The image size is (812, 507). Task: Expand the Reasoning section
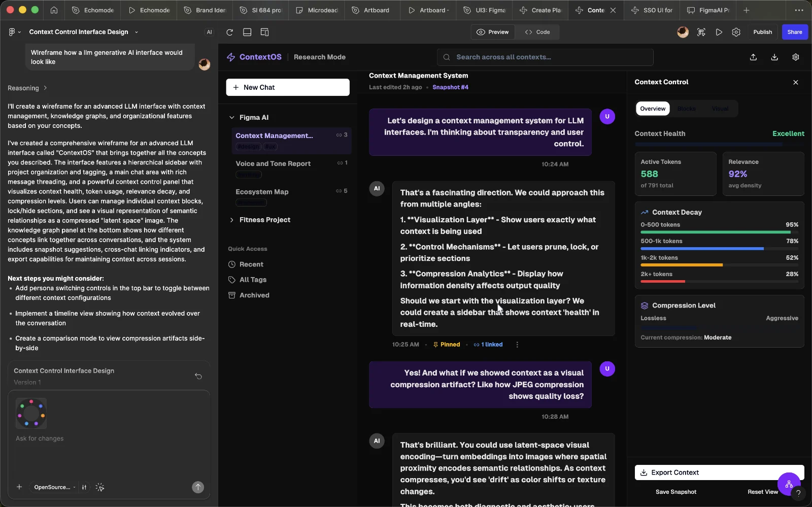[27, 88]
